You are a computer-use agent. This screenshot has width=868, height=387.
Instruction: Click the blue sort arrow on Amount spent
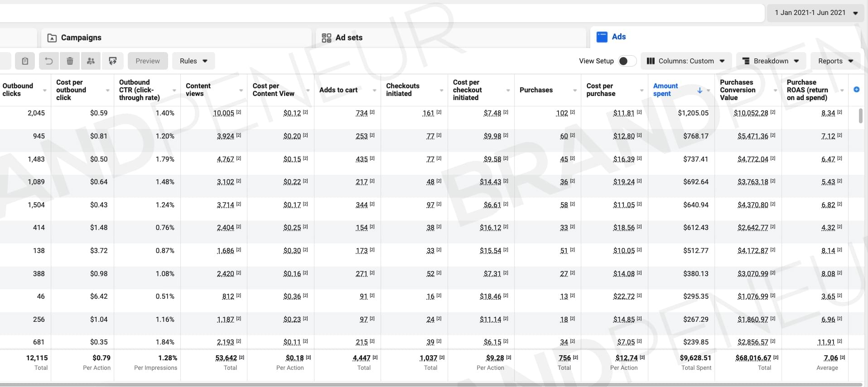[699, 90]
